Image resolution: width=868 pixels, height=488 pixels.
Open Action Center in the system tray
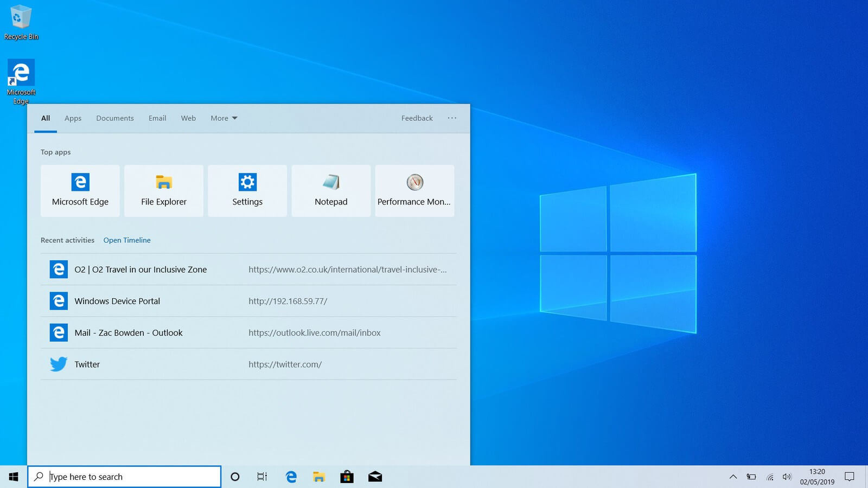click(x=850, y=477)
